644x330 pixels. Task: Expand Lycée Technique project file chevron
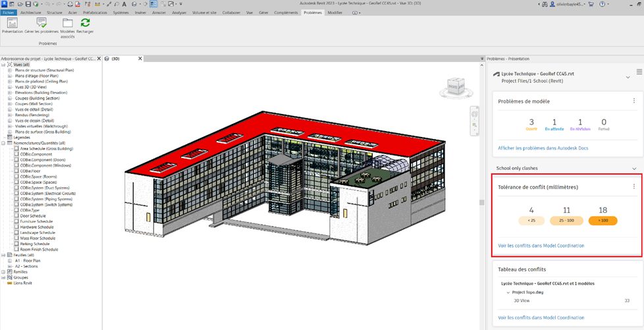click(x=628, y=77)
